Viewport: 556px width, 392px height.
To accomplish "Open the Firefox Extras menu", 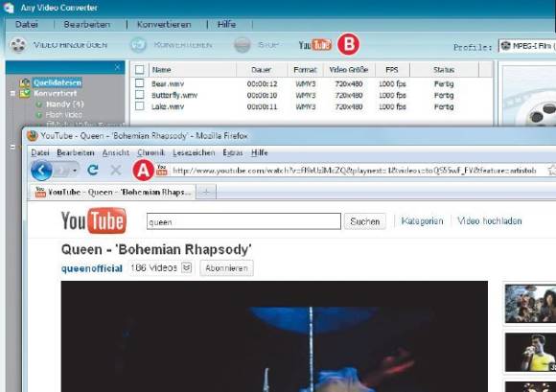I will point(233,152).
